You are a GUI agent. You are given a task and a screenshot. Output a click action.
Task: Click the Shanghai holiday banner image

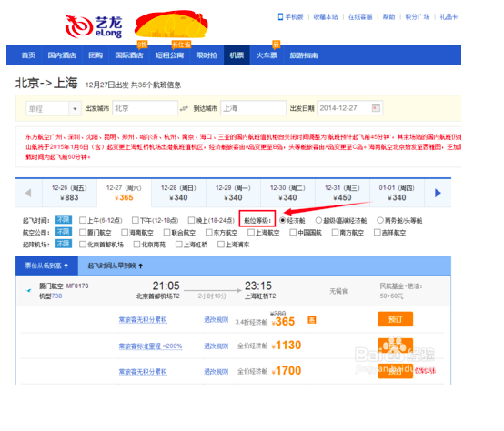coord(171,25)
